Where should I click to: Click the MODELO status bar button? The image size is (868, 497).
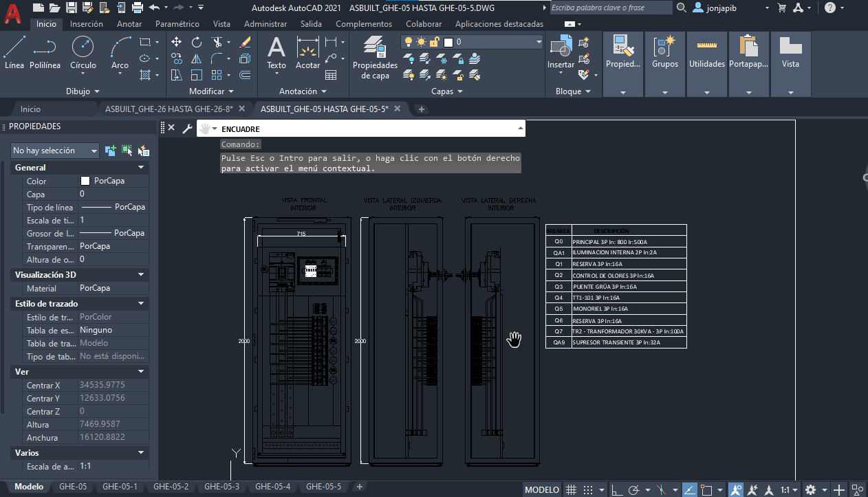(x=542, y=489)
